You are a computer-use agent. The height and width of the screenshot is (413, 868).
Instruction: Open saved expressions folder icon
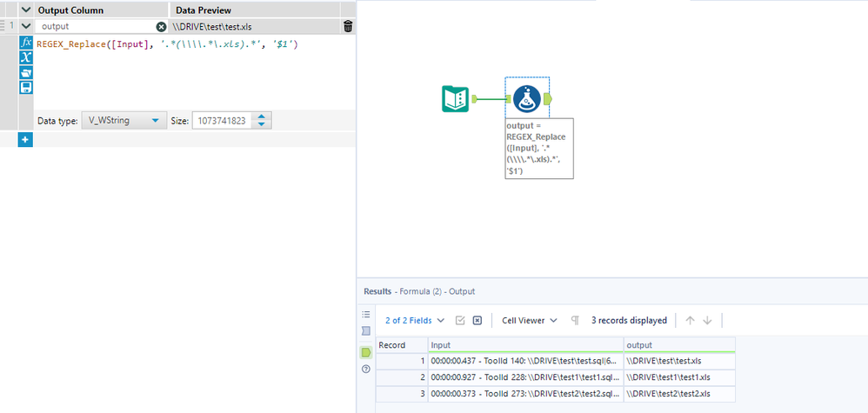pos(26,72)
